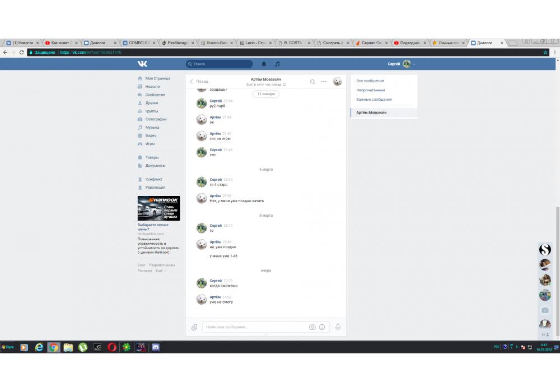Show Непрочитанные messages filter
Screen dimensions: 560x392
coord(371,90)
